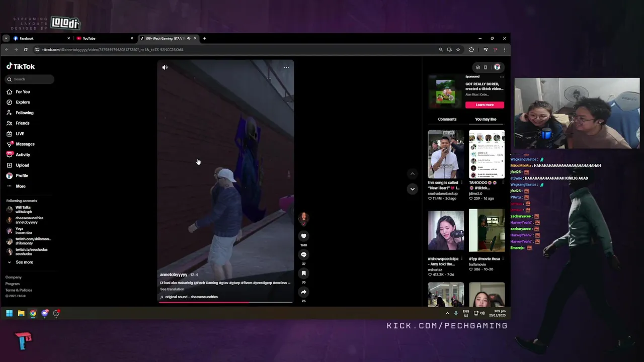644x362 pixels.
Task: Open Terms & Policies footer link
Action: click(19, 290)
